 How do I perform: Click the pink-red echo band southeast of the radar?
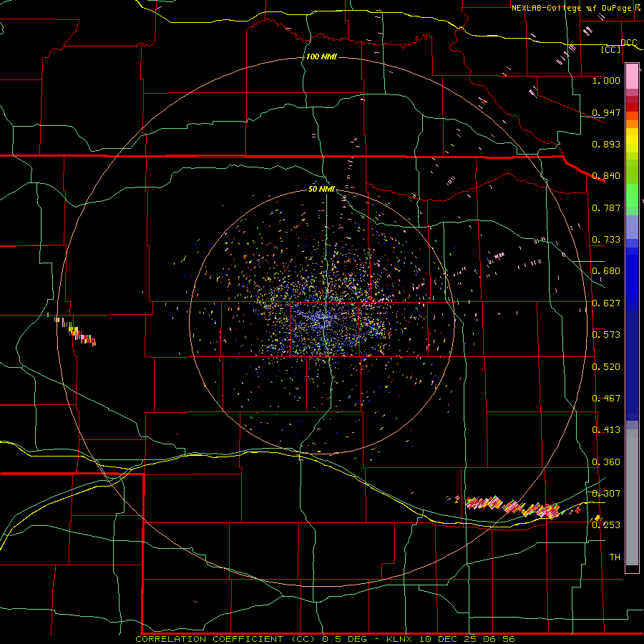coord(512,507)
